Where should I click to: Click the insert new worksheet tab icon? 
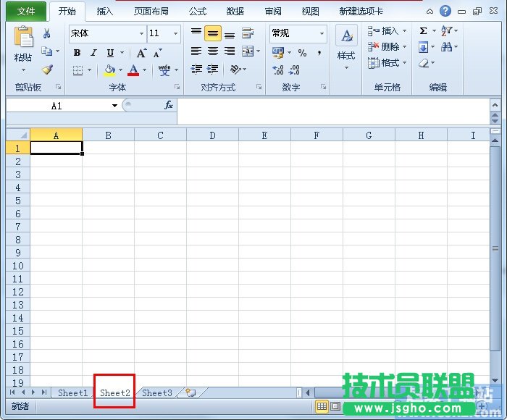point(191,392)
